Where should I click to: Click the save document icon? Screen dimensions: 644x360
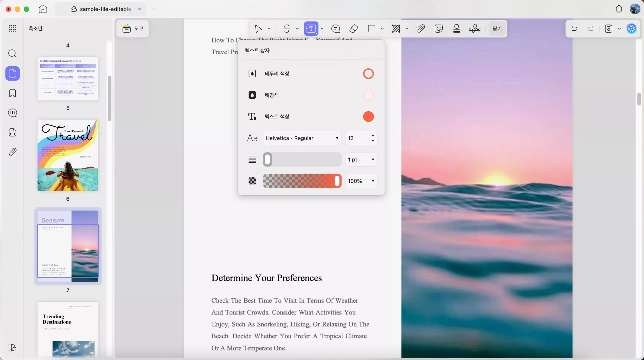[x=609, y=29]
